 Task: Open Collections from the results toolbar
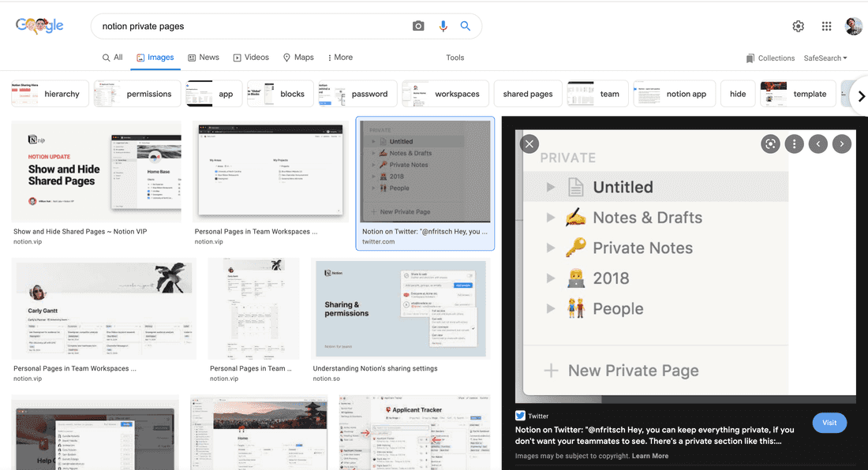pos(770,58)
